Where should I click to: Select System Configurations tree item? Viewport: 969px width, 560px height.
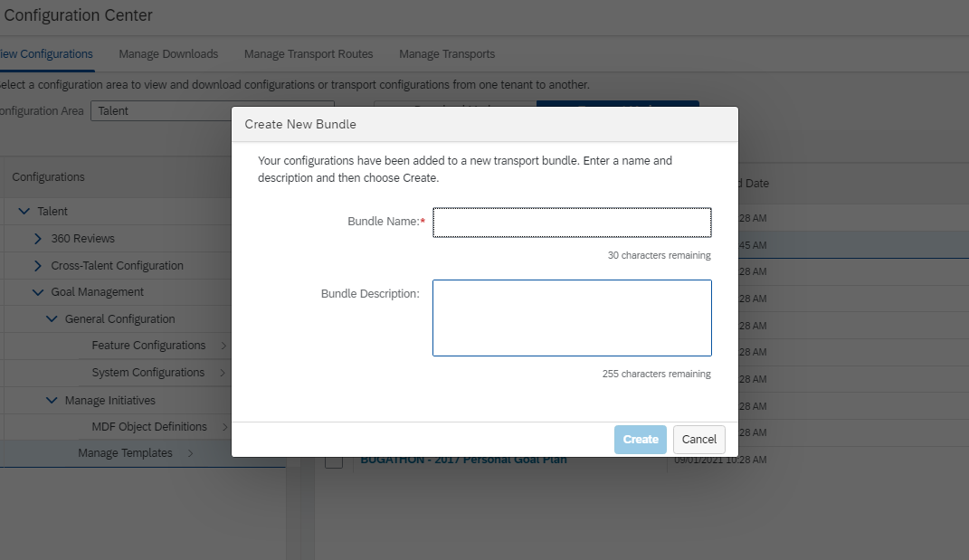click(147, 373)
